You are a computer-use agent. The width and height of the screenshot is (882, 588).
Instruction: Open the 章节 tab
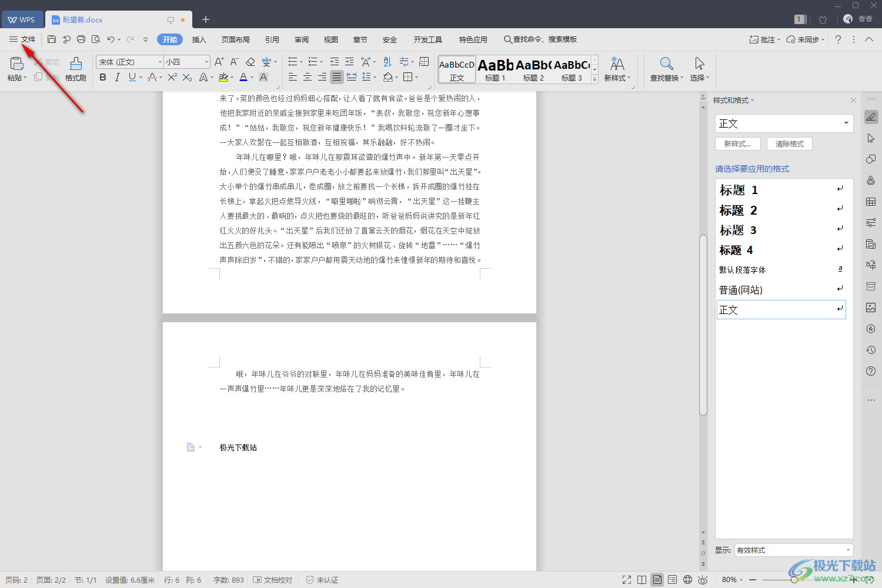tap(360, 39)
